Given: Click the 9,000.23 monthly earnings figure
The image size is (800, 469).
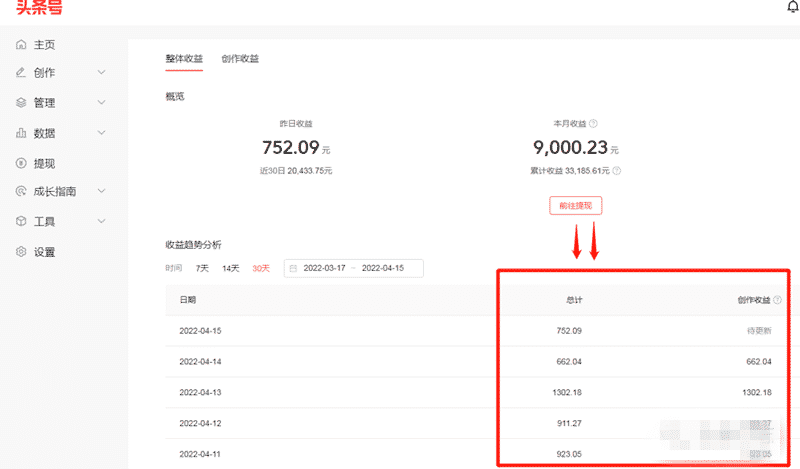Looking at the screenshot, I should 570,147.
